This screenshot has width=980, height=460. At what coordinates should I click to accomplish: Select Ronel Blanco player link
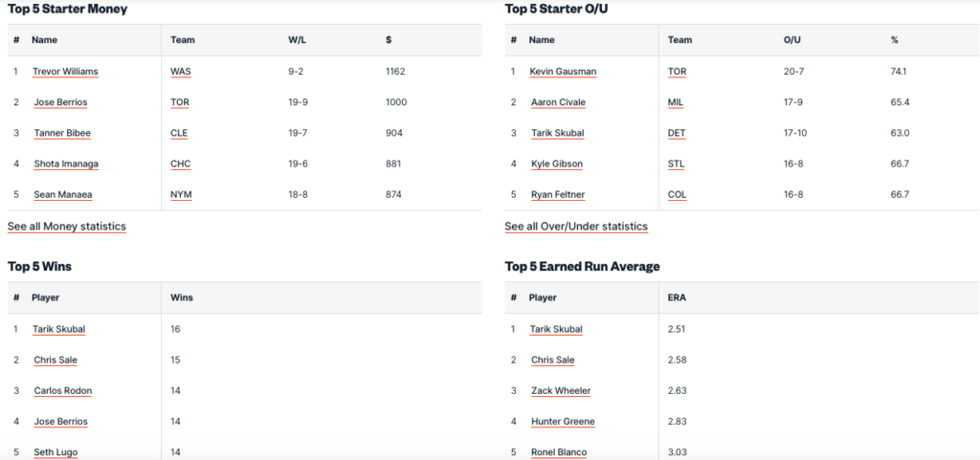coord(559,452)
